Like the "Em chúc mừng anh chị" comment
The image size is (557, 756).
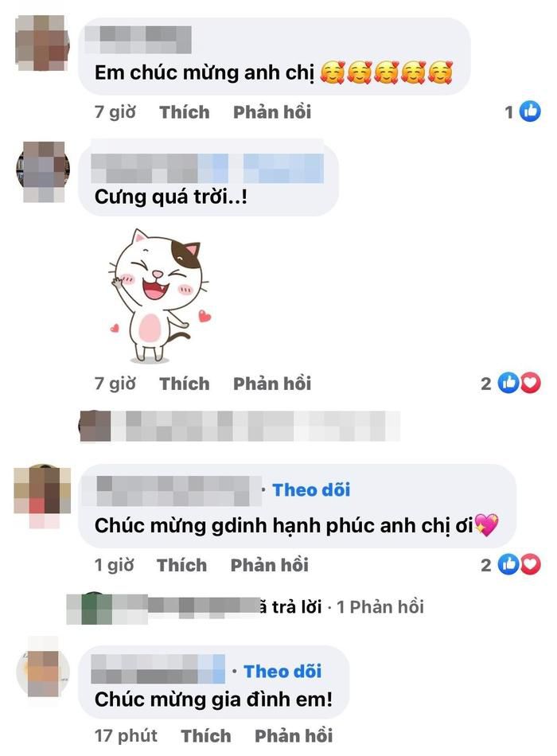185,112
